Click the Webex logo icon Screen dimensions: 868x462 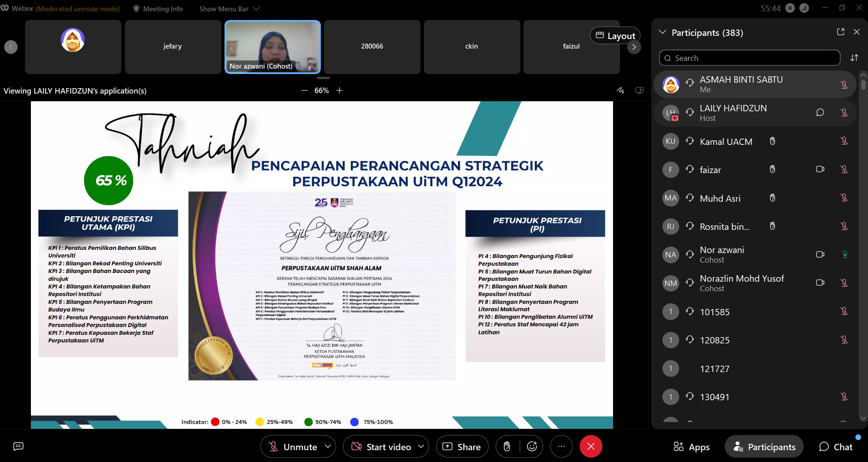point(5,8)
